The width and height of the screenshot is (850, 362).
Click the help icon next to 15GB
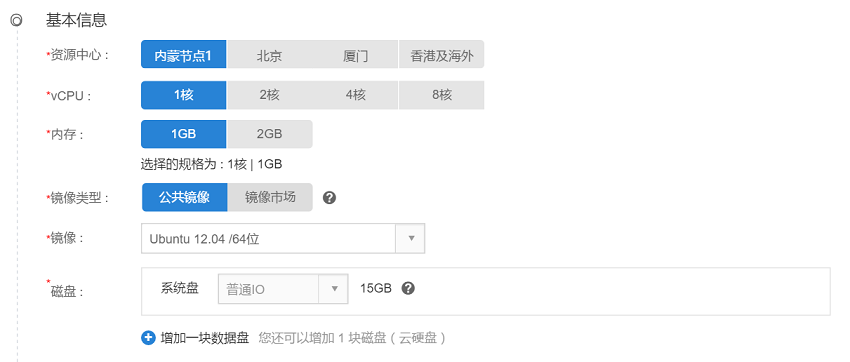[408, 288]
